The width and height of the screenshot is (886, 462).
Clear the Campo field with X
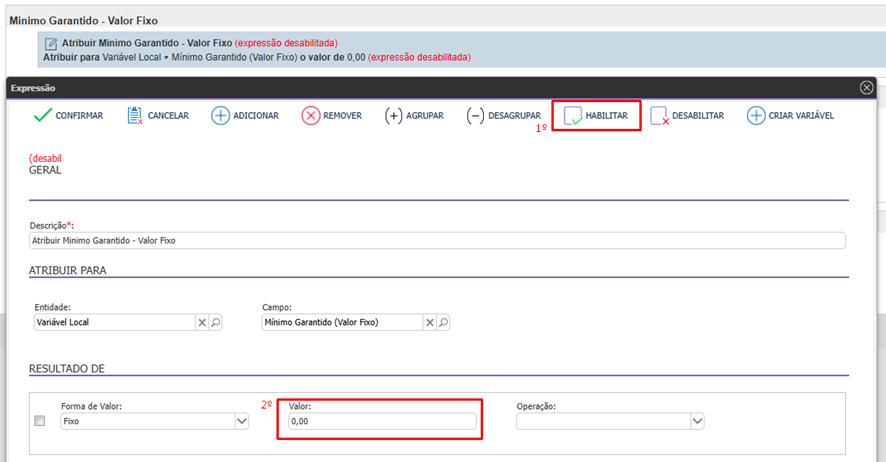[430, 323]
